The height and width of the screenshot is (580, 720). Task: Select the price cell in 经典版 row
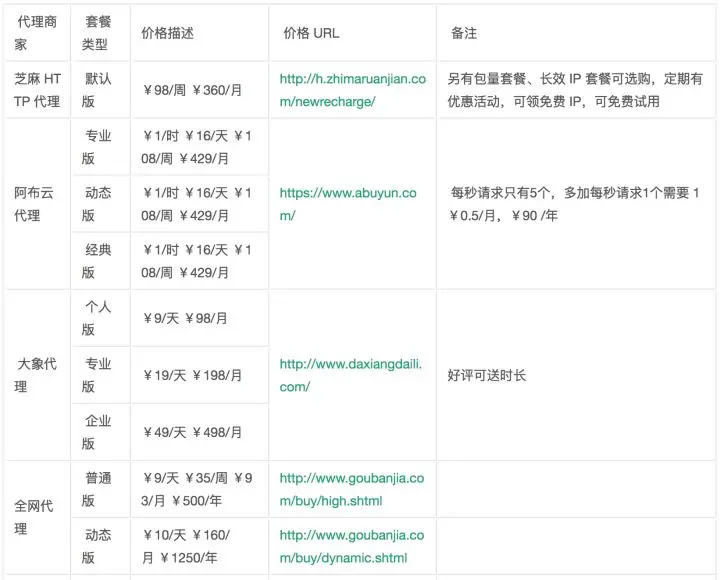pos(200,261)
